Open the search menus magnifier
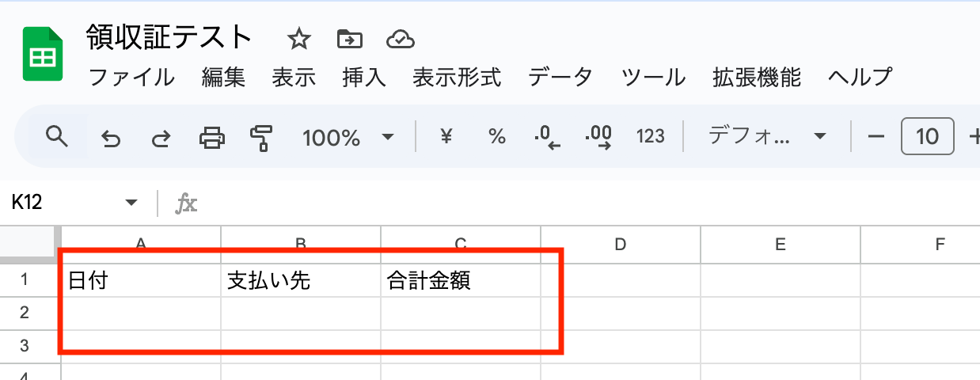 (55, 137)
